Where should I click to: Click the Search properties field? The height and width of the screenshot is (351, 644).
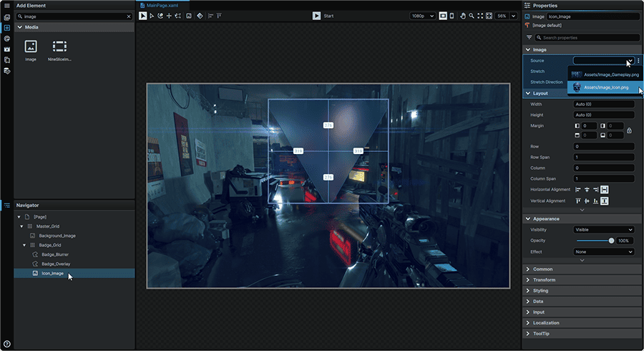[587, 37]
